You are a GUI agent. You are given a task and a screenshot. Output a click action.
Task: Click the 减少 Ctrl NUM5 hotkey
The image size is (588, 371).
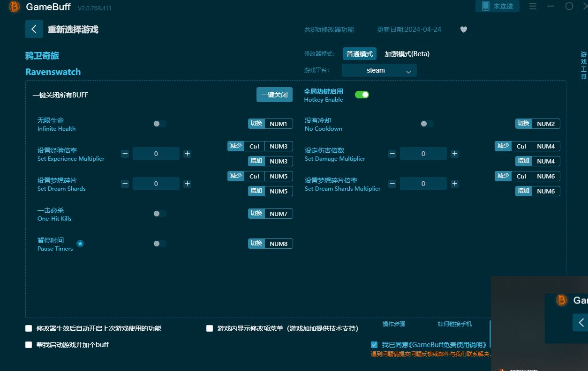point(260,176)
